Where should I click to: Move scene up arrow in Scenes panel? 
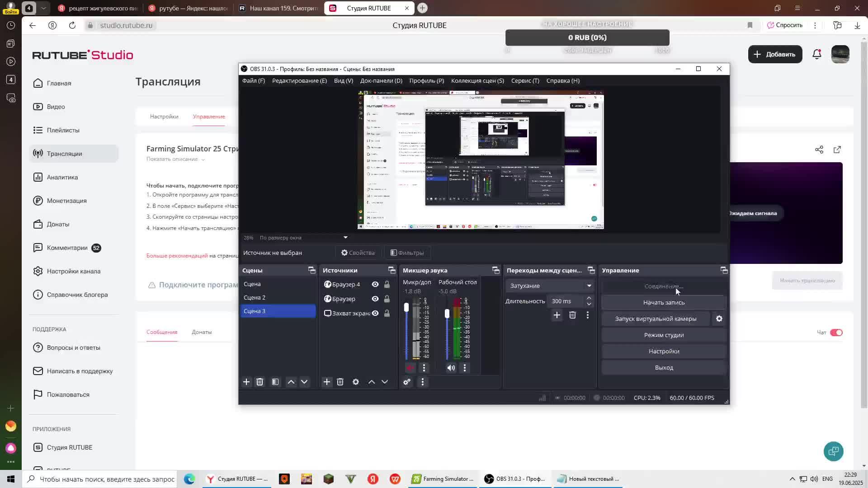291,382
